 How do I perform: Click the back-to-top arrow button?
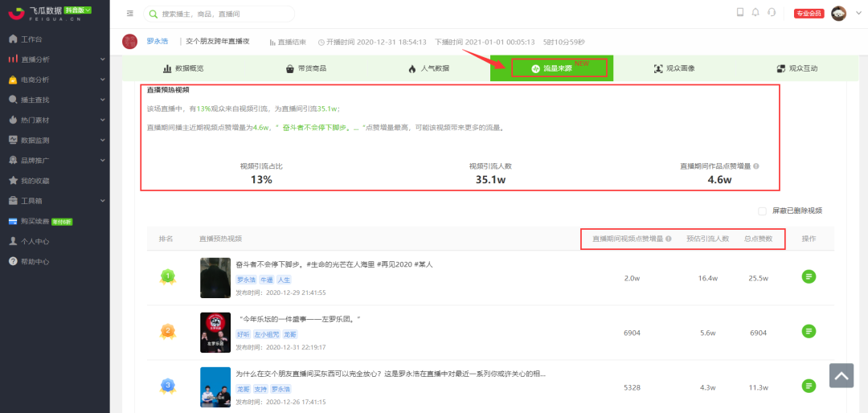tap(841, 376)
